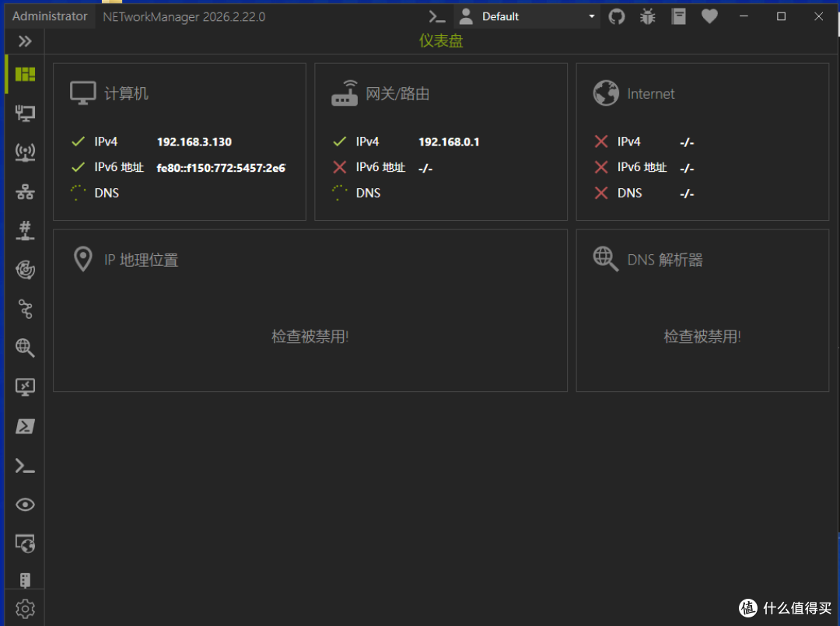840x626 pixels.
Task: Click the gateway IPv6 地址 failed row
Action: click(x=383, y=168)
